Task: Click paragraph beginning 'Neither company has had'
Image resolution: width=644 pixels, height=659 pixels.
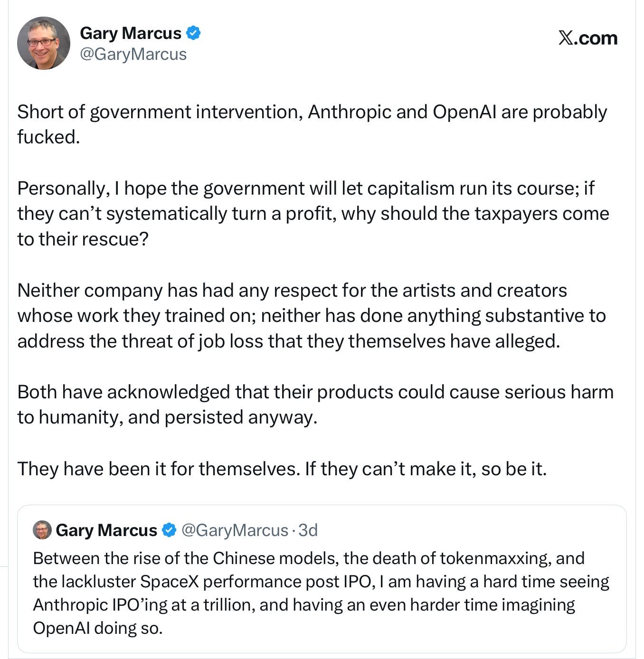Action: [312, 316]
